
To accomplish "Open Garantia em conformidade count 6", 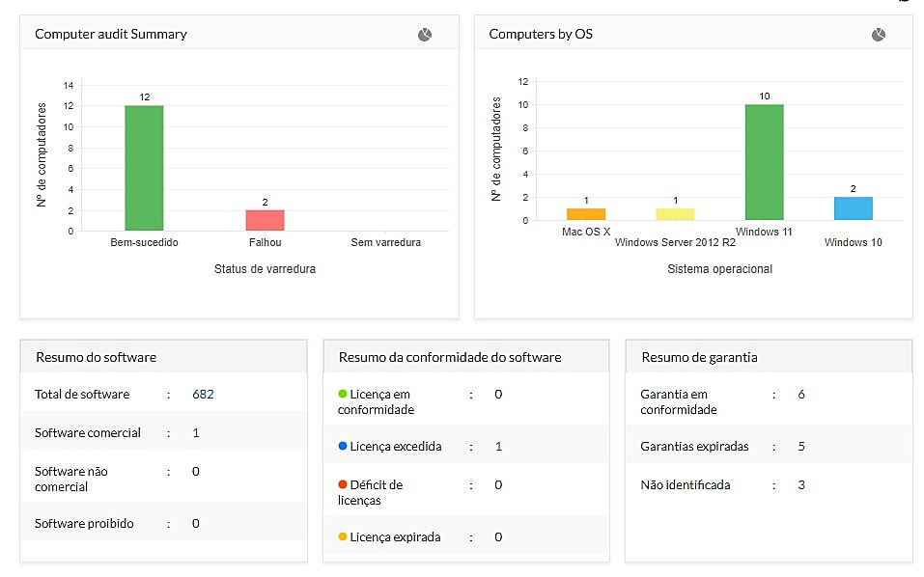I will (801, 395).
